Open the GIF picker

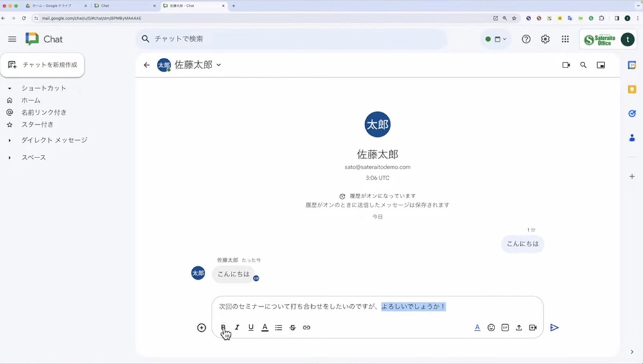point(505,327)
